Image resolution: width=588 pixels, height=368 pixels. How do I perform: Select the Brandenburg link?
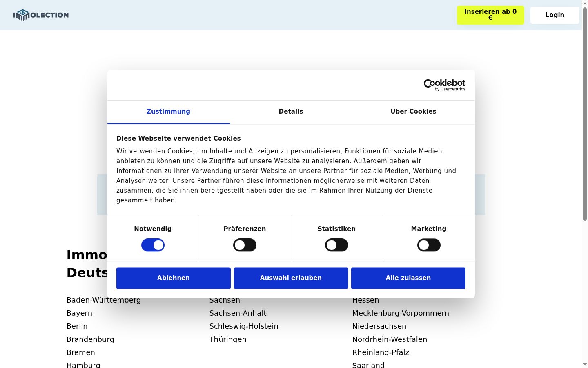click(x=90, y=339)
